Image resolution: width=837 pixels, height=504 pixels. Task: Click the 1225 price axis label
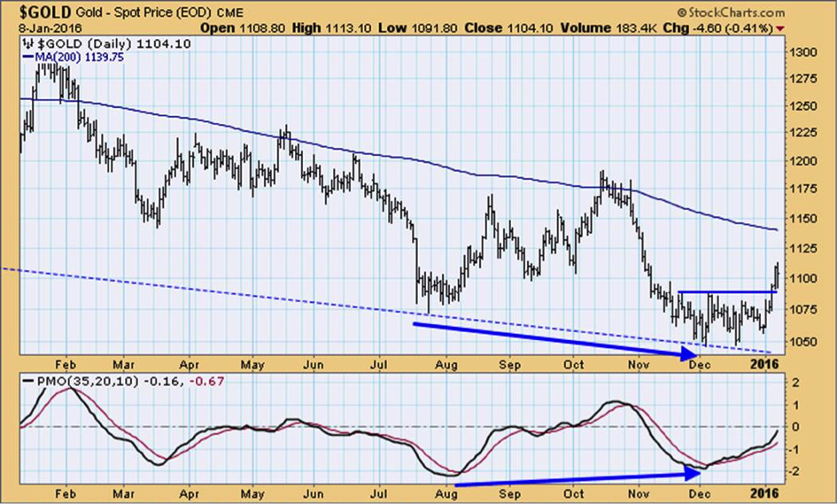805,132
